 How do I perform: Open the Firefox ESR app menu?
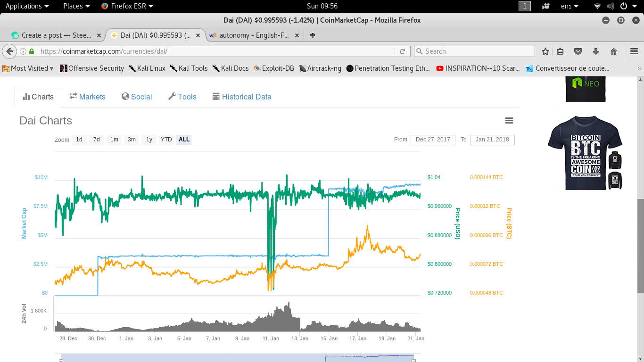coord(127,6)
